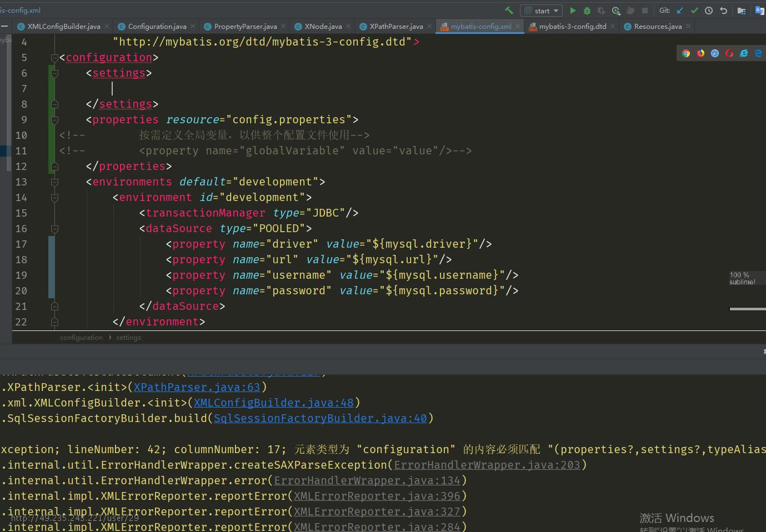Image resolution: width=766 pixels, height=532 pixels.
Task: Collapse the environment tag on line 14
Action: coord(54,198)
